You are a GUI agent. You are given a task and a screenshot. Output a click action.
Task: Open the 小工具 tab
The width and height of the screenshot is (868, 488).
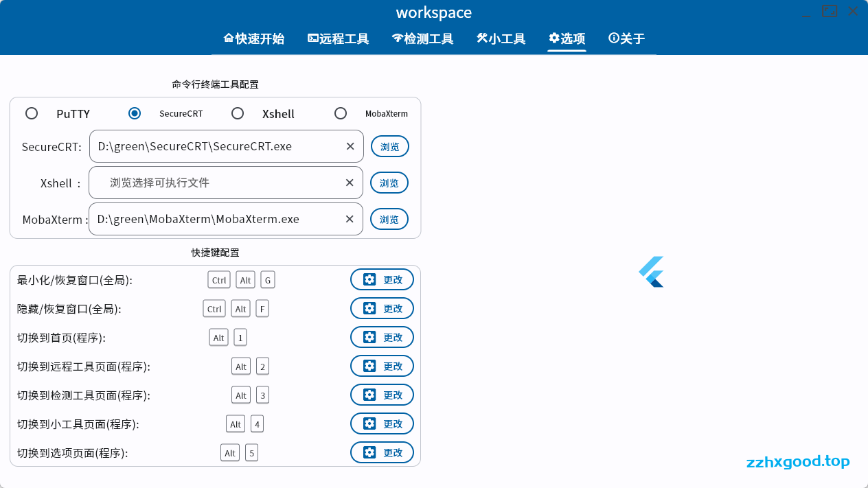point(501,38)
